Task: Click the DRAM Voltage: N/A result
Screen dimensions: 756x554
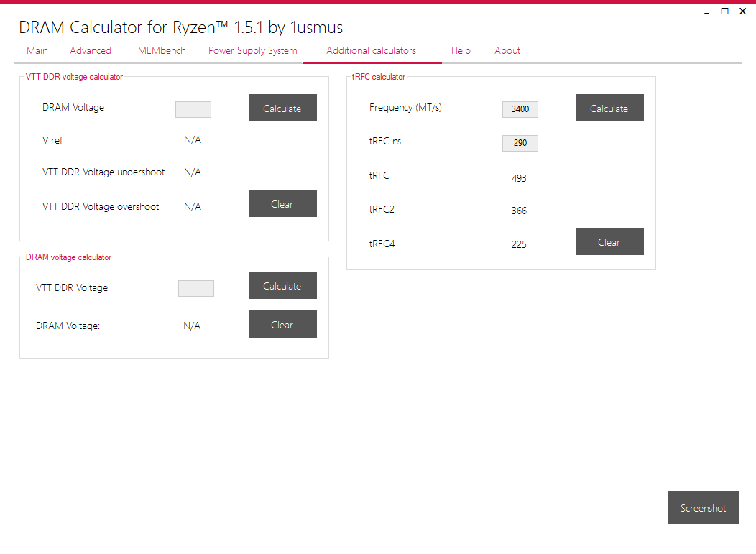Action: (192, 326)
